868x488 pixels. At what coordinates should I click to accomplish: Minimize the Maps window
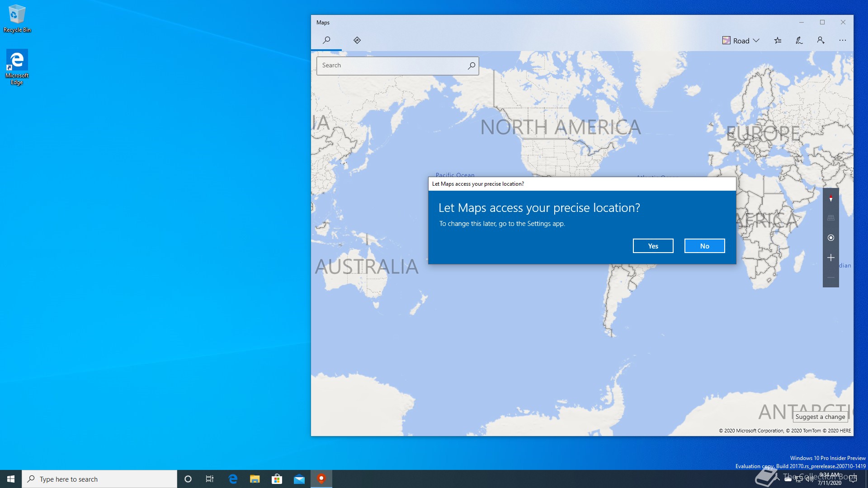click(x=802, y=22)
